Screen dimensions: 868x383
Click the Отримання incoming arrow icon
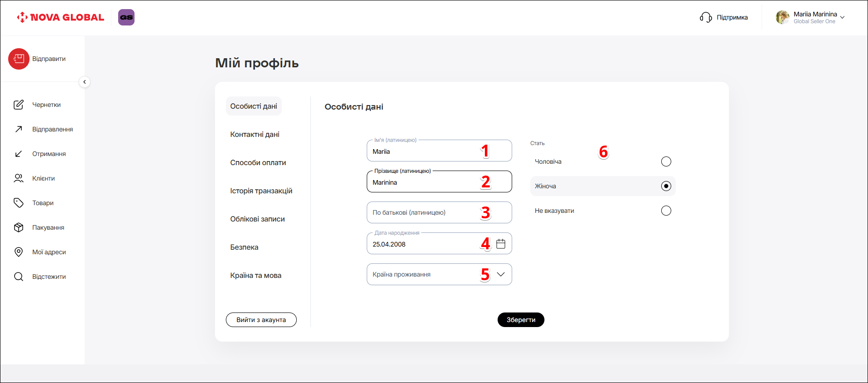[19, 154]
